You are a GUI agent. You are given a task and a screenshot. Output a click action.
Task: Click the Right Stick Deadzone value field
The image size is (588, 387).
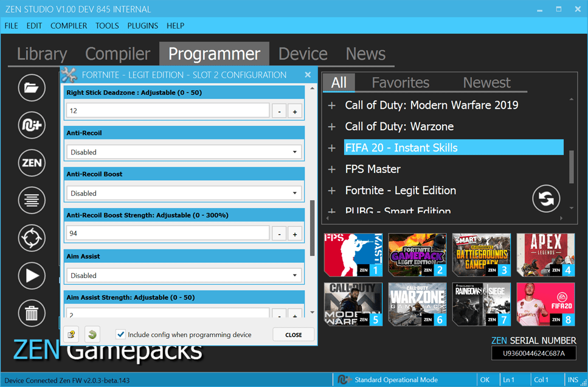pyautogui.click(x=168, y=111)
